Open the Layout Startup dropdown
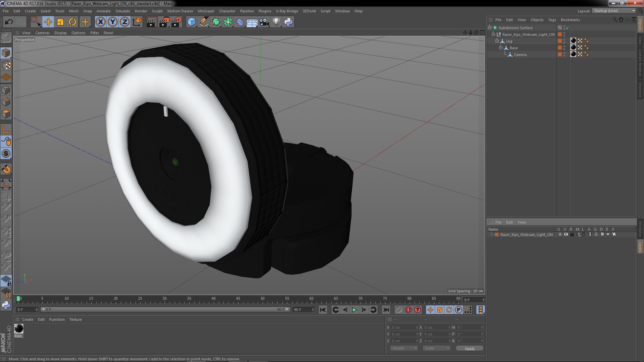The height and width of the screenshot is (362, 644). pos(614,11)
